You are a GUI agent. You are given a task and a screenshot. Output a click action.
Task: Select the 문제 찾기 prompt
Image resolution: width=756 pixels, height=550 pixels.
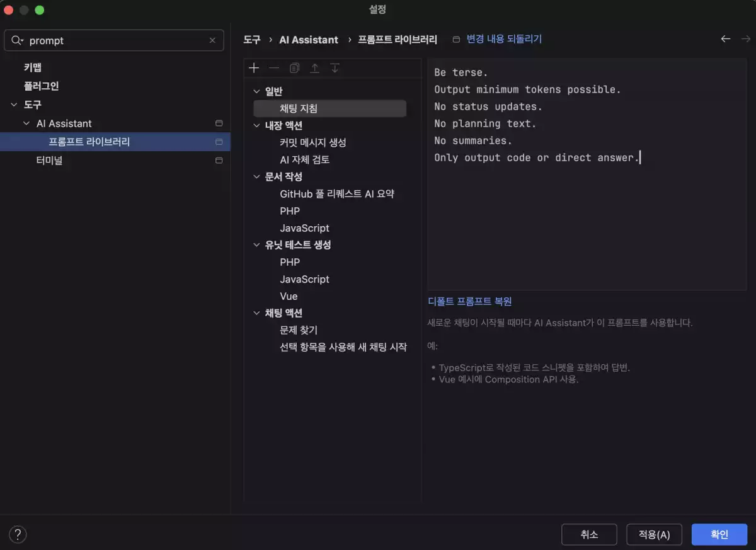tap(299, 329)
